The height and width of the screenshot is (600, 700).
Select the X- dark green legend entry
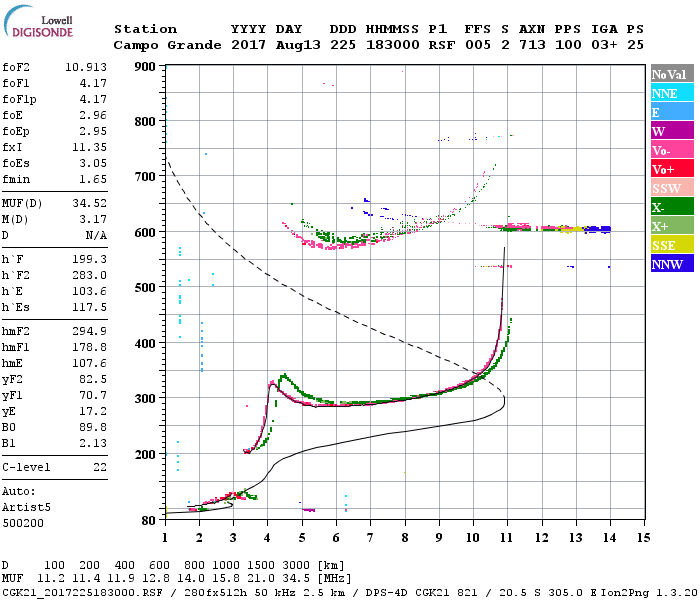pyautogui.click(x=672, y=207)
